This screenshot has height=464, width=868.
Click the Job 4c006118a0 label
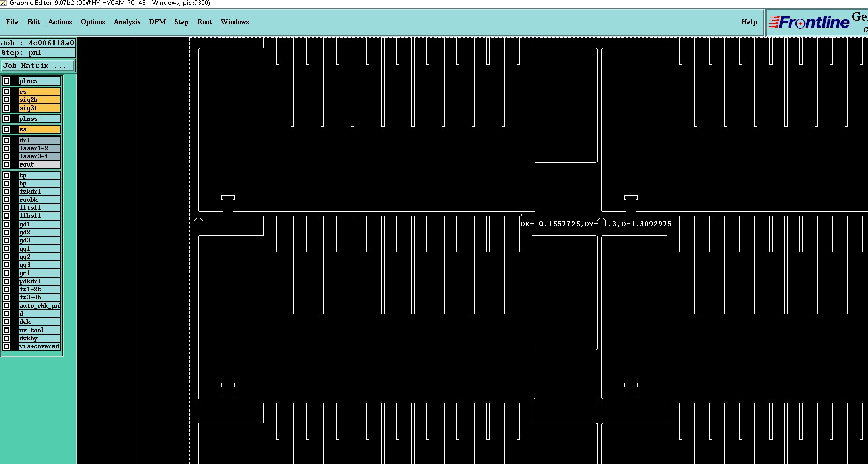click(x=38, y=43)
